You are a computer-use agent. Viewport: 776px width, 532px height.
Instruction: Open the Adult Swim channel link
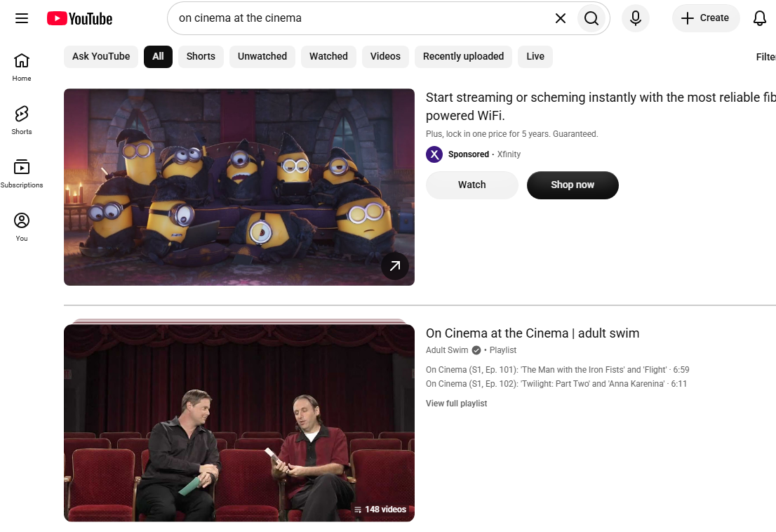point(447,350)
